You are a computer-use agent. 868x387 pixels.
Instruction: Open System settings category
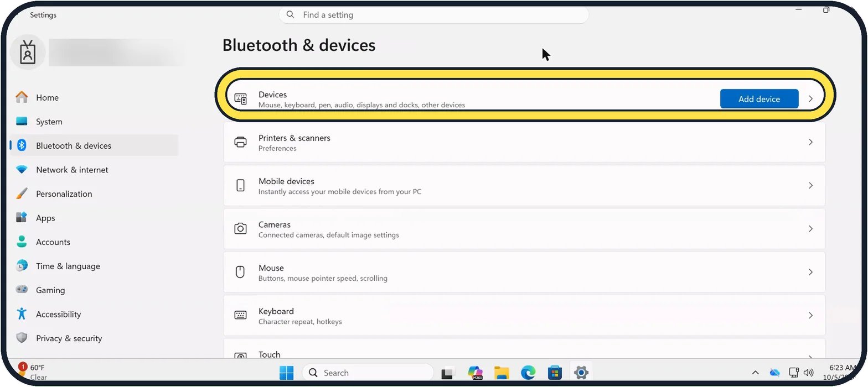[x=94, y=122]
